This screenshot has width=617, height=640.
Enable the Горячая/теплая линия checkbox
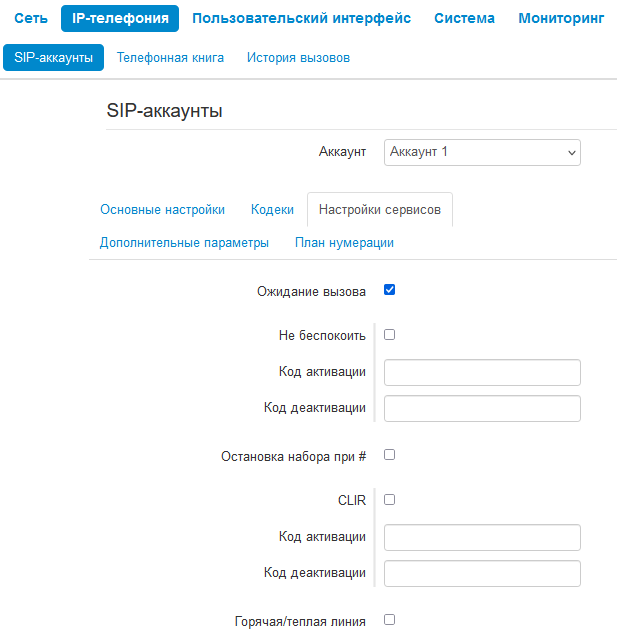(390, 620)
